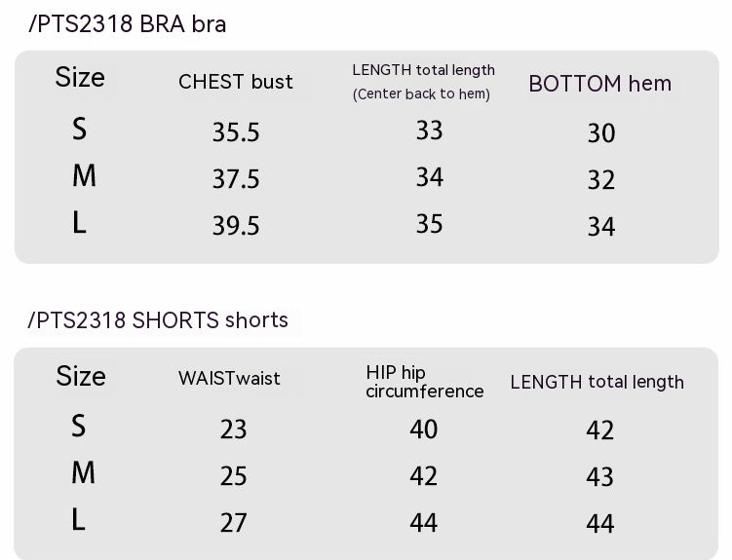732x560 pixels.
Task: Click the Size header in shorts table
Action: [81, 376]
